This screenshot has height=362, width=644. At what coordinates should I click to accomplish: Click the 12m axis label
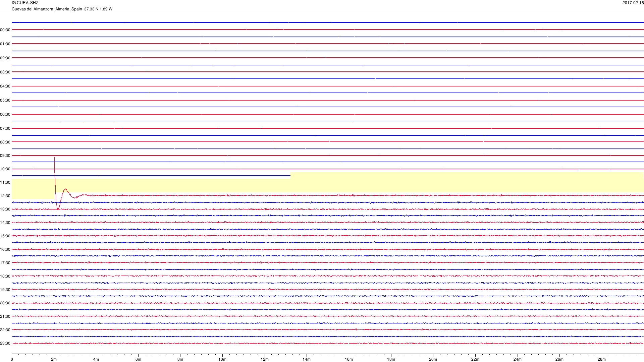[x=265, y=359]
